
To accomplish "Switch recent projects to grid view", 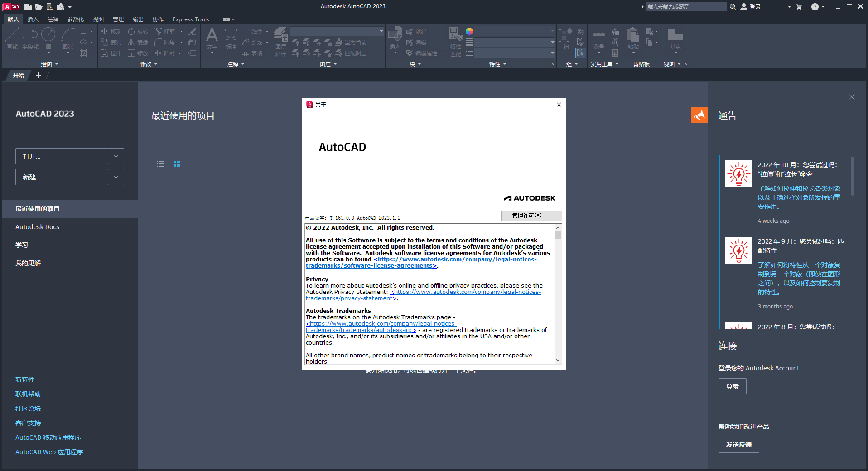I will click(x=177, y=164).
